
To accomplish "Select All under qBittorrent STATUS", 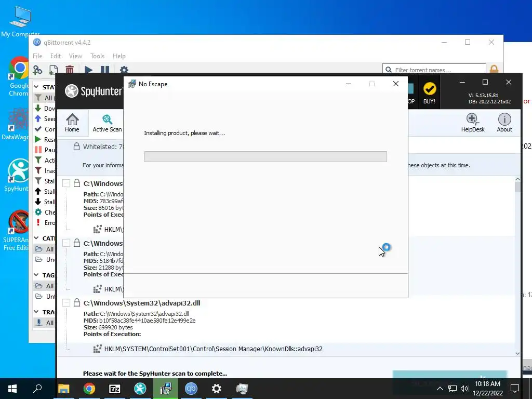I will [x=45, y=98].
